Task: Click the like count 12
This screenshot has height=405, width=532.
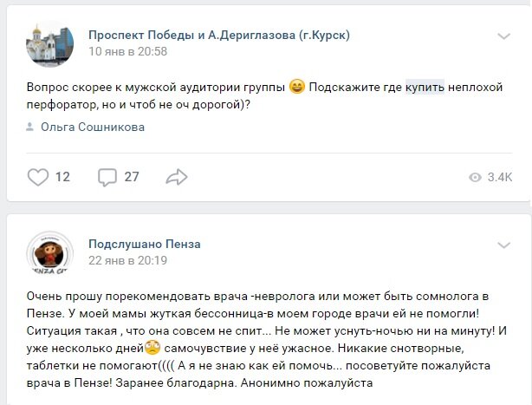Action: click(62, 177)
